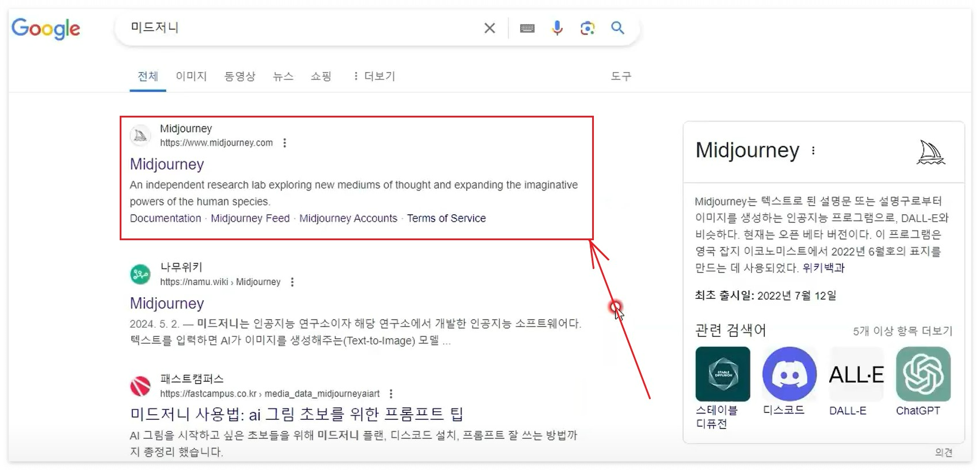The height and width of the screenshot is (470, 980).
Task: Open the Midjourney Feed sitelink
Action: pyautogui.click(x=250, y=218)
